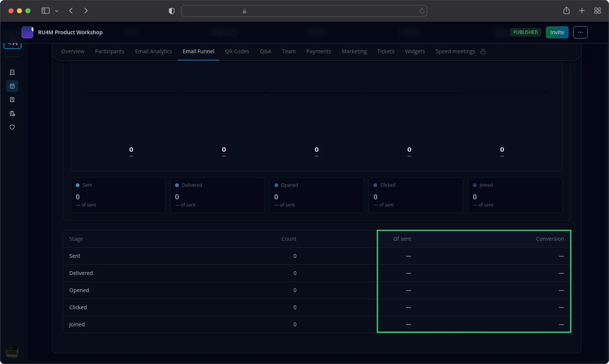Show the tab overview grid icon
609x364 pixels.
(x=598, y=11)
